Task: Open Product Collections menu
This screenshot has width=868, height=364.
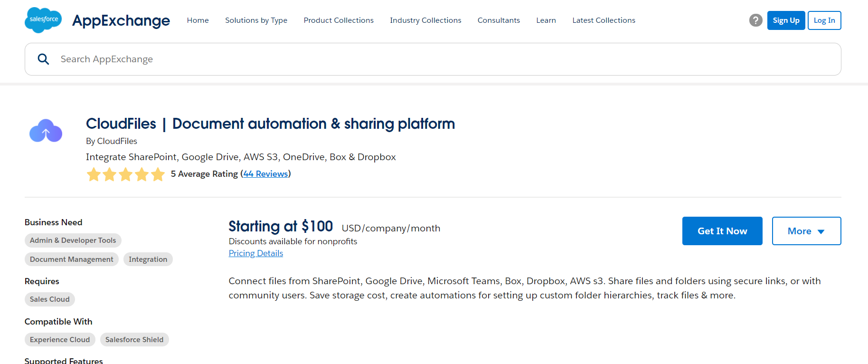Action: [338, 20]
